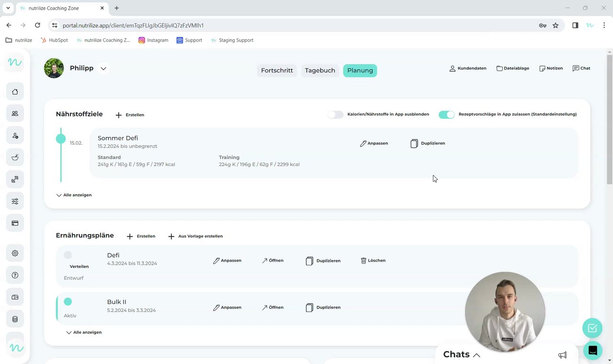Open the clients group icon in sidebar
This screenshot has height=364, width=613.
pyautogui.click(x=15, y=114)
